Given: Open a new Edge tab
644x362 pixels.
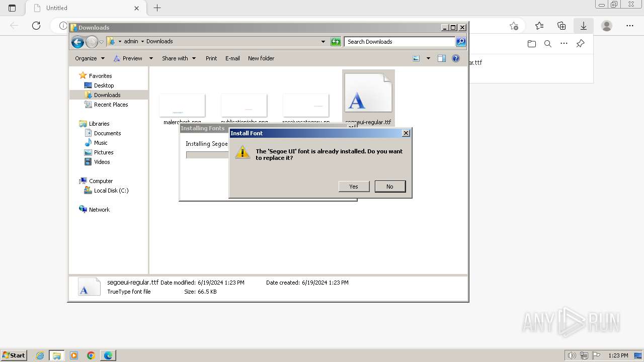Looking at the screenshot, I should tap(157, 8).
